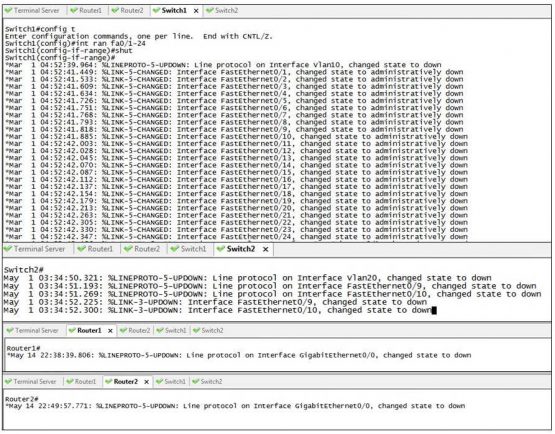Close the Router1 tab in third panel
The image size is (555, 434).
tap(110, 331)
